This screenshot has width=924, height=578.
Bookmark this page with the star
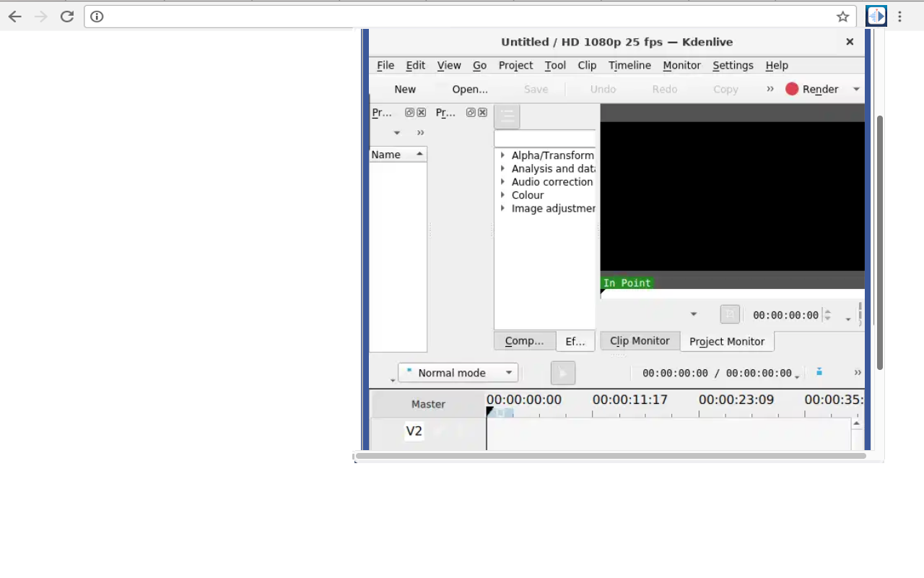tap(842, 17)
